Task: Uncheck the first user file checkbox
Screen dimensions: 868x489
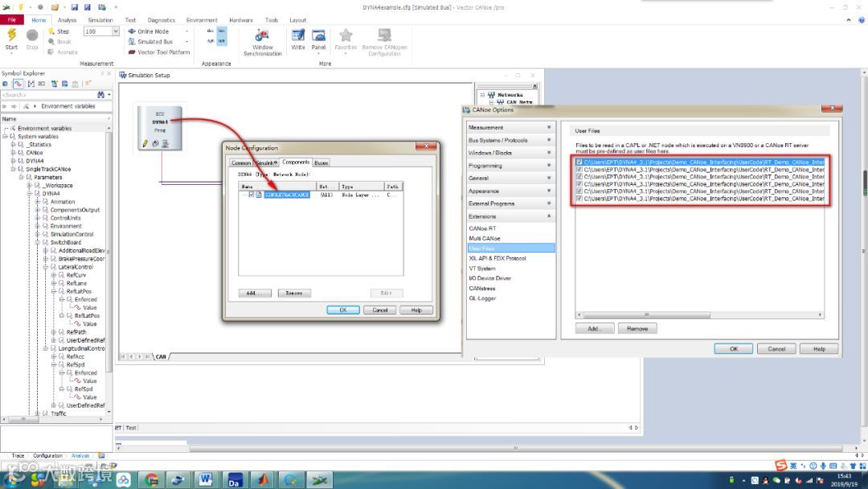Action: 579,162
